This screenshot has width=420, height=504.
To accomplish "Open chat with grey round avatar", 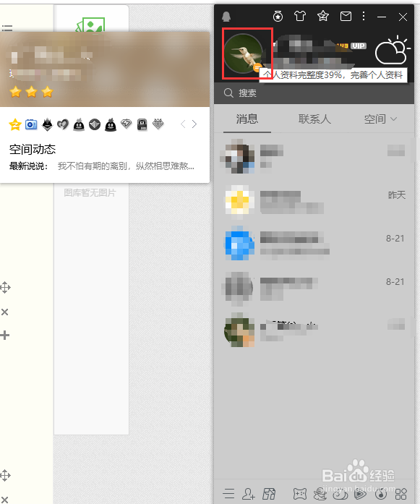I will coord(239,288).
